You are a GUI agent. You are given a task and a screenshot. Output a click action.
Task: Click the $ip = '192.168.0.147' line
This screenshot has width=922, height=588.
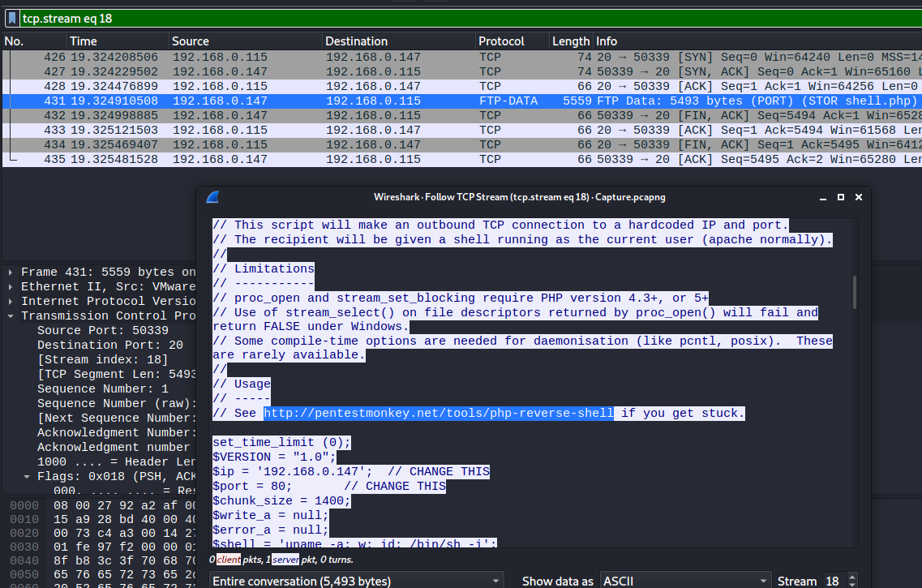(x=351, y=471)
